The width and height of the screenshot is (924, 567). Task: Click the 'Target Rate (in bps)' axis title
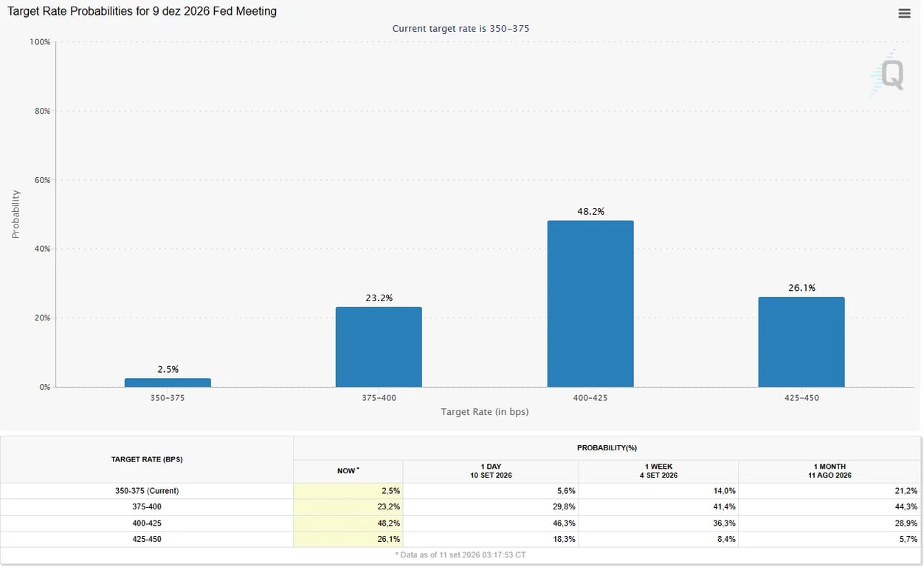point(485,411)
